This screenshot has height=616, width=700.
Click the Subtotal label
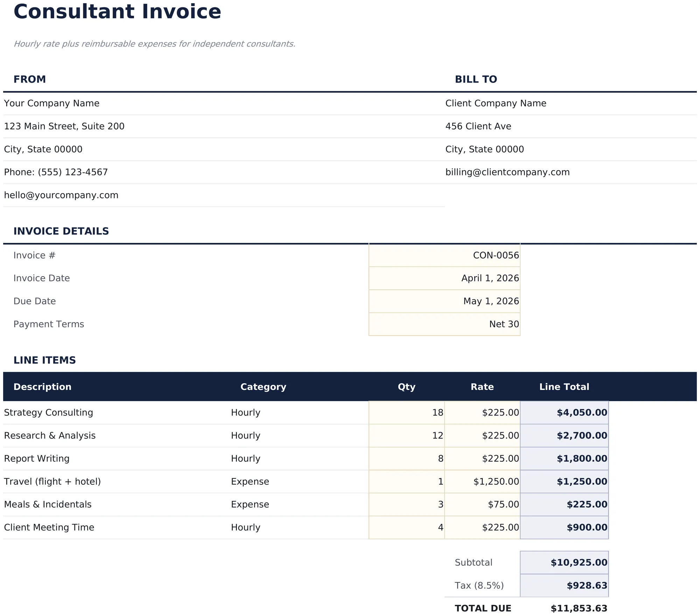pyautogui.click(x=473, y=563)
